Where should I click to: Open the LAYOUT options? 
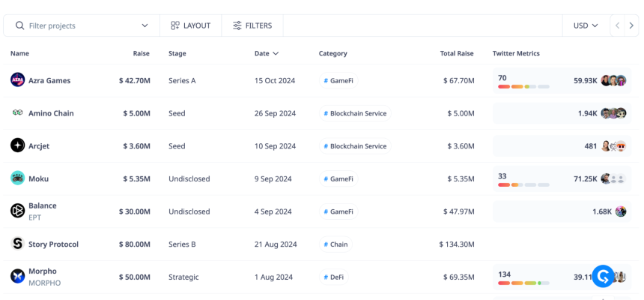[x=190, y=25]
